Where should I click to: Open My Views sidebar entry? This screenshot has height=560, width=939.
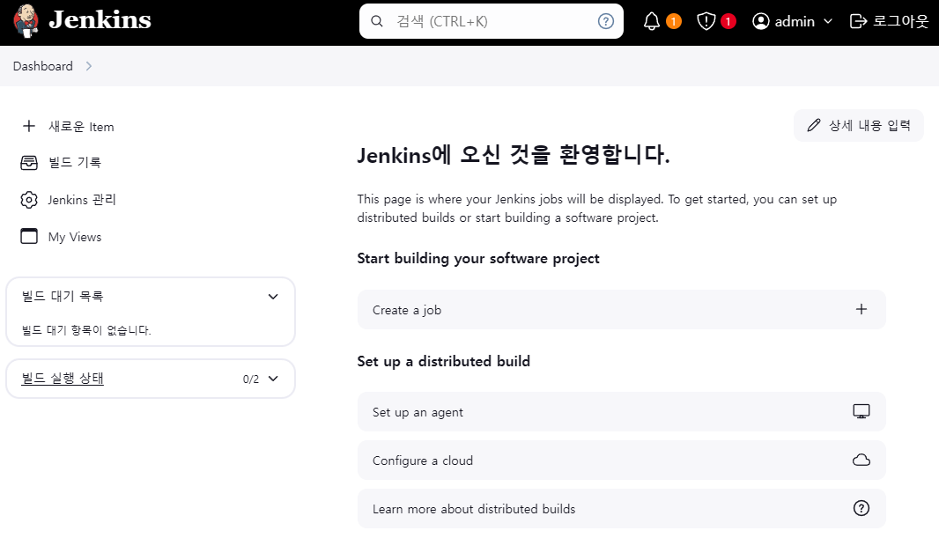(x=75, y=238)
